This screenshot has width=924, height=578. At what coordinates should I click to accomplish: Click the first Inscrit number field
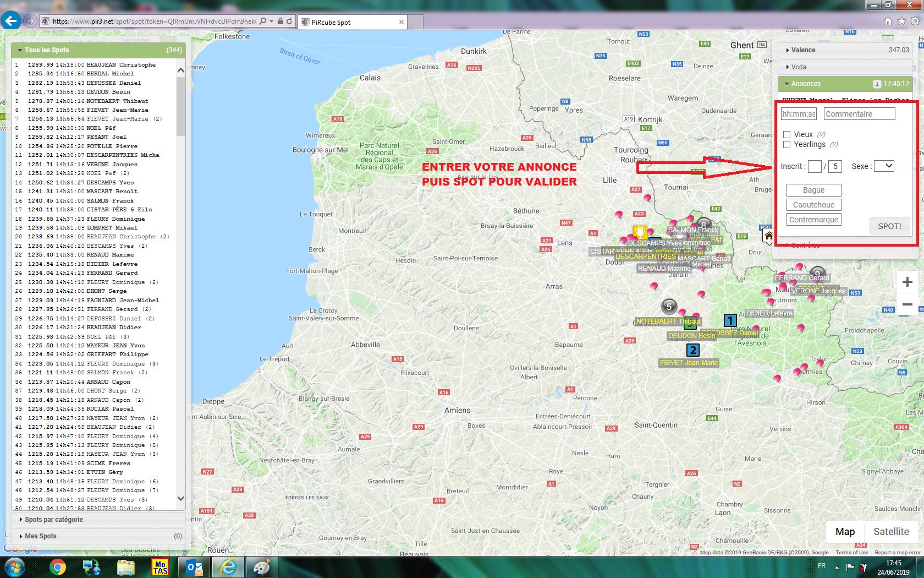pos(815,166)
